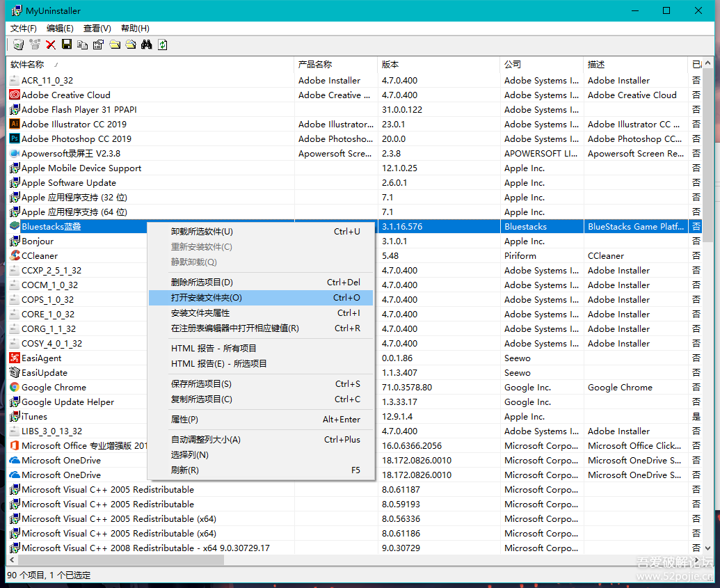Click the status bar text 90 个项目, 1 个已选定
Viewport: 720px width, 588px height.
click(49, 575)
